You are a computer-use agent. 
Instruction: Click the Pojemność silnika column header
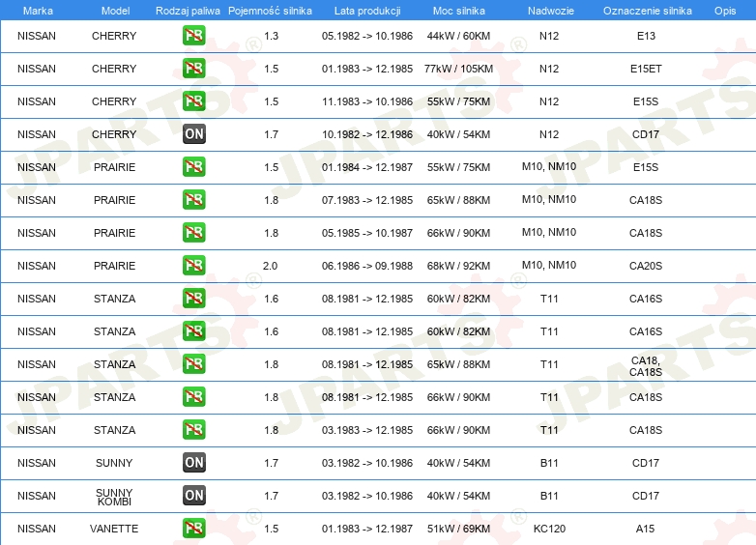270,11
